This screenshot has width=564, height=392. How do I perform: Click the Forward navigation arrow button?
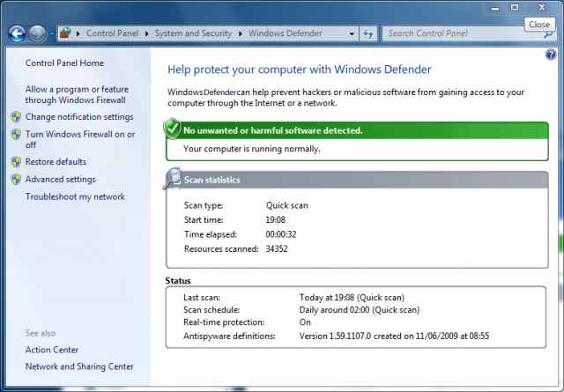tap(37, 33)
